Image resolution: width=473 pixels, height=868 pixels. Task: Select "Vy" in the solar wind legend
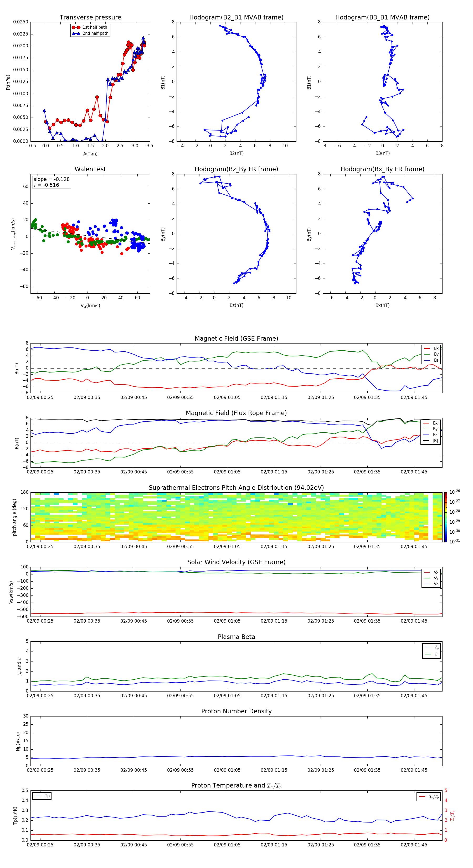click(x=431, y=578)
